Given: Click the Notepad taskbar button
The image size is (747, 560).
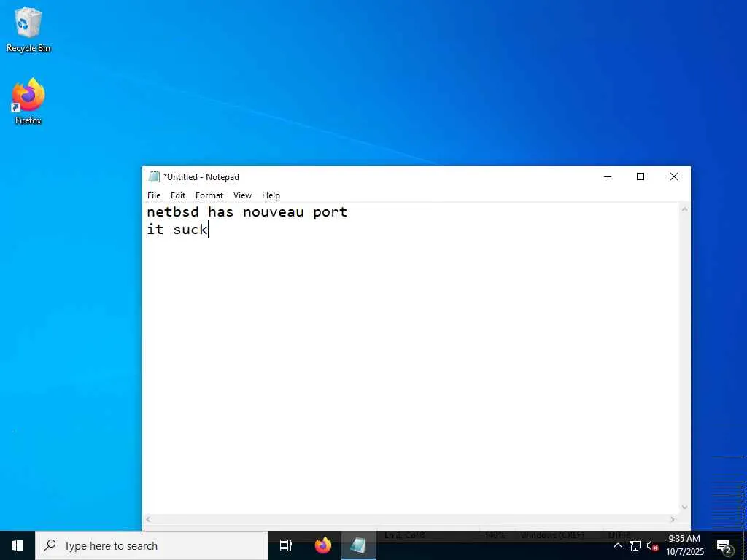Looking at the screenshot, I should tap(358, 545).
